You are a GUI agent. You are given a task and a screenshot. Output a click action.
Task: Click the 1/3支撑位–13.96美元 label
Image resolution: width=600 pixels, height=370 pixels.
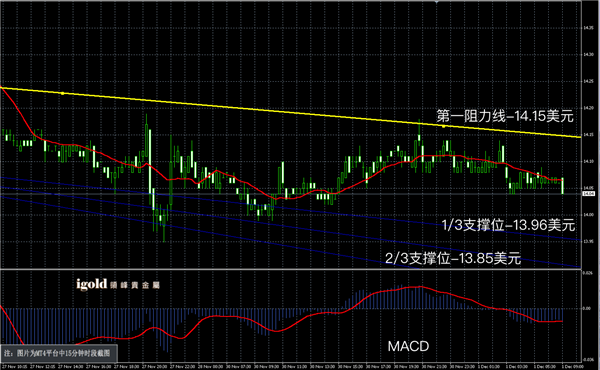click(508, 225)
